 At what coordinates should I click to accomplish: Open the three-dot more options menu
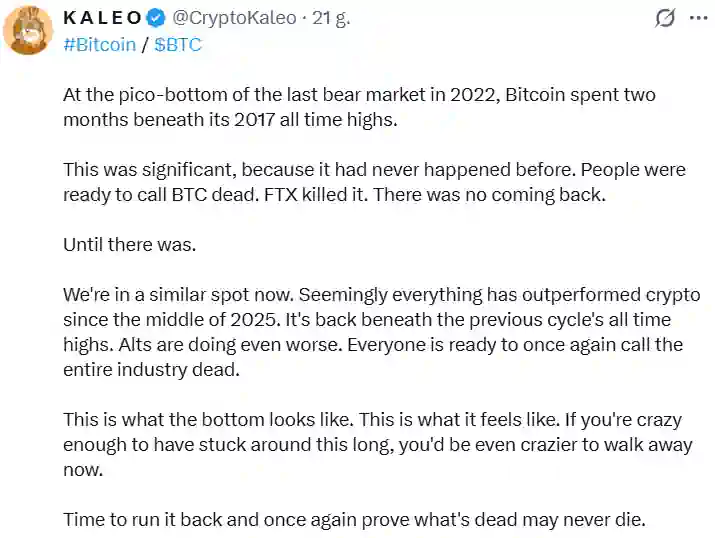point(695,19)
